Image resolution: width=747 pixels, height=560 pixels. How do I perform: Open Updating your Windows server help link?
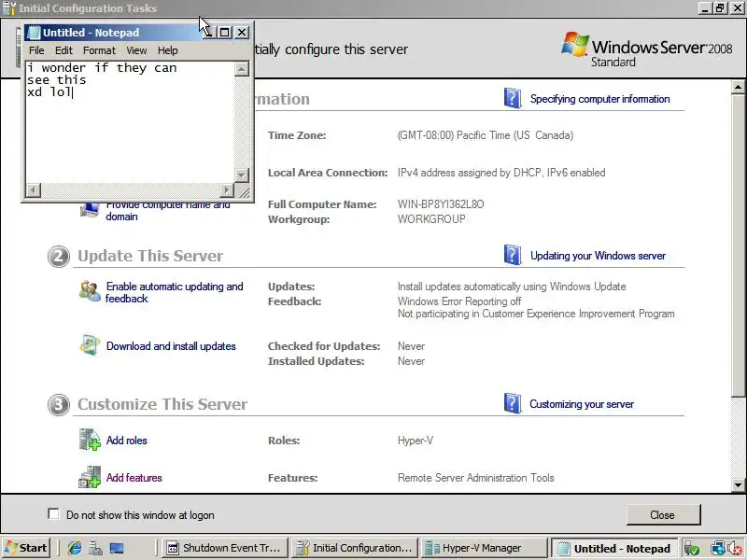click(x=598, y=256)
